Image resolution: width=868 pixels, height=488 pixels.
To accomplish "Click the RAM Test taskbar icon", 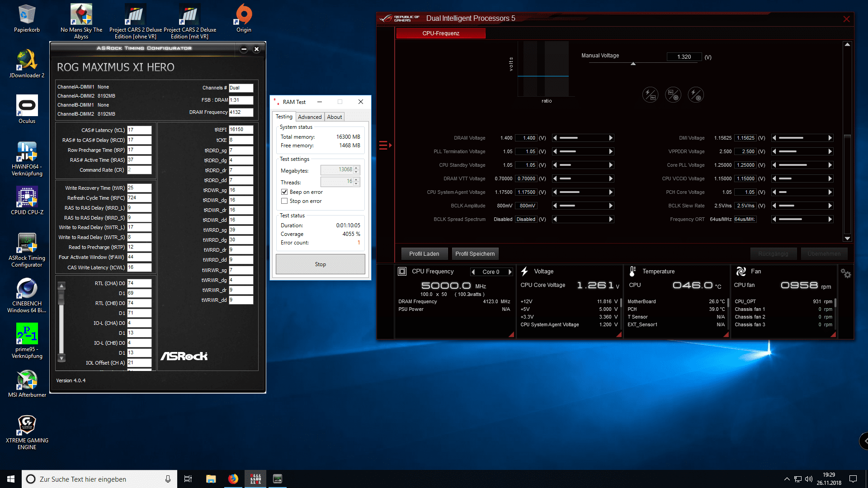I will coord(255,479).
